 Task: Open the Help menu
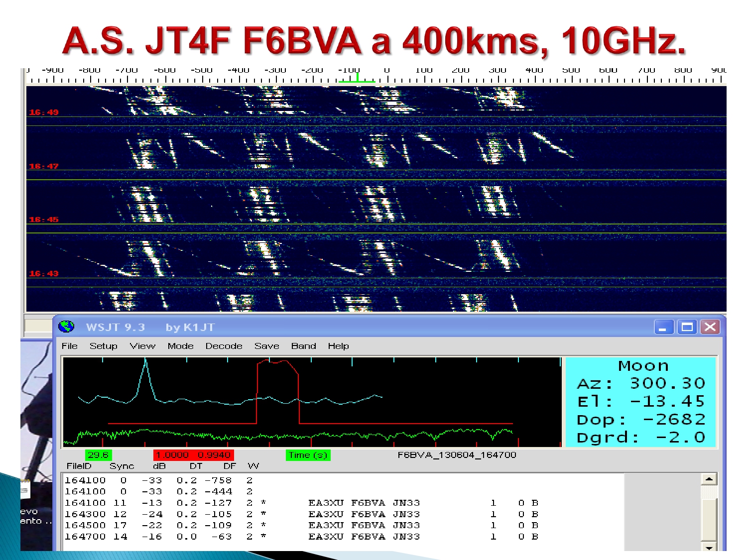pos(338,346)
